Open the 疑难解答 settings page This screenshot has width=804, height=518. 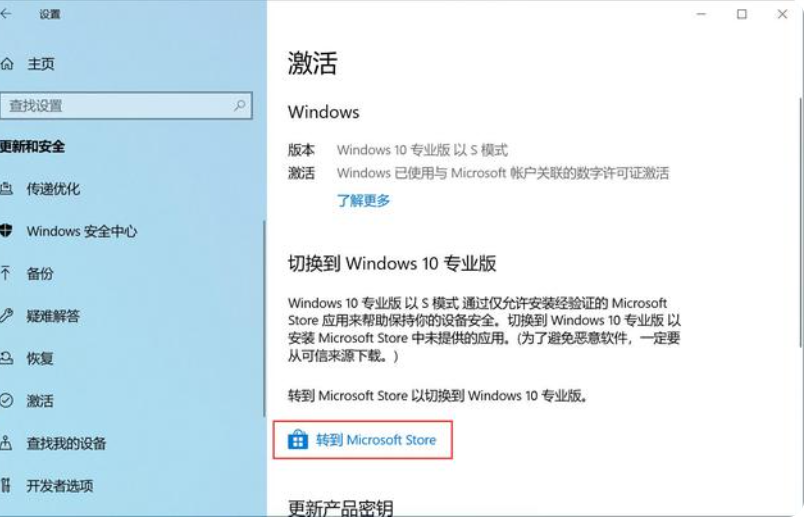click(53, 316)
